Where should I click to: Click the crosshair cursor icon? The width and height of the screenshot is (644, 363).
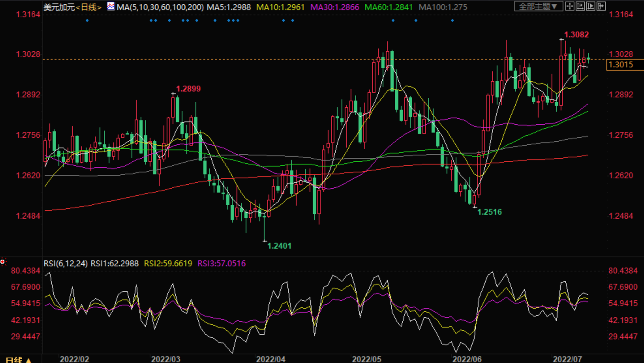(x=570, y=6)
